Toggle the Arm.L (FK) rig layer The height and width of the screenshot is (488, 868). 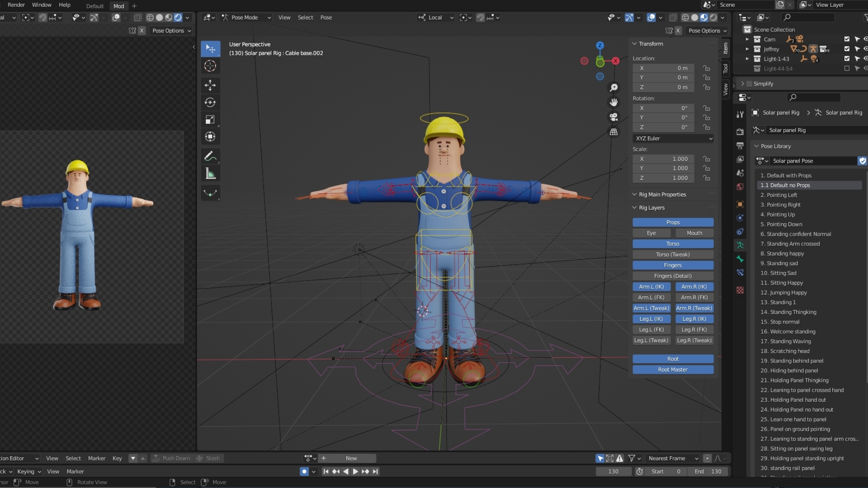651,297
